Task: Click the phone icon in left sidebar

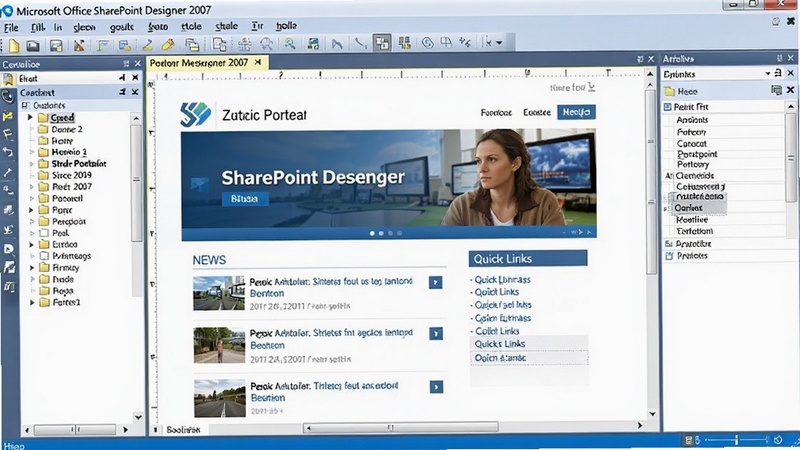Action: click(8, 97)
